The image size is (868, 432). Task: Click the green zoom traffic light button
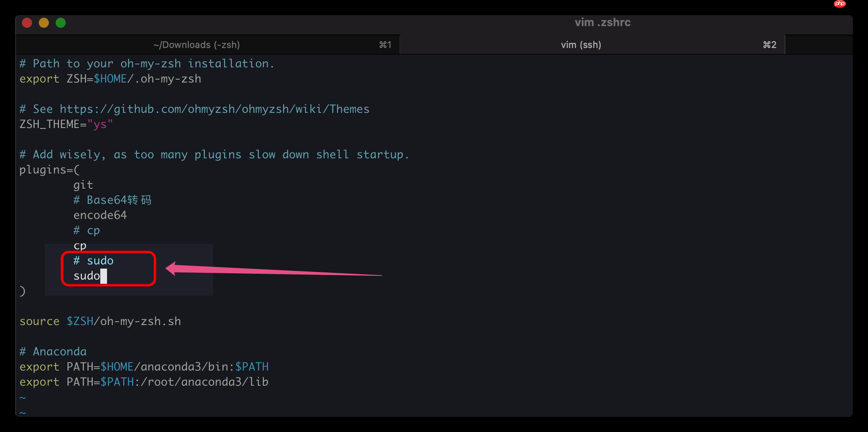point(60,23)
